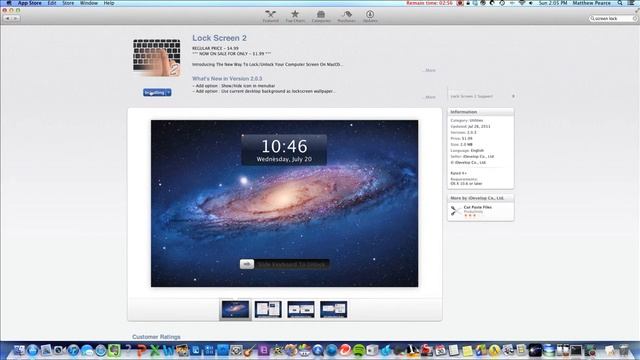640x360 pixels.
Task: Open Finder from the Dock
Action: 19,350
